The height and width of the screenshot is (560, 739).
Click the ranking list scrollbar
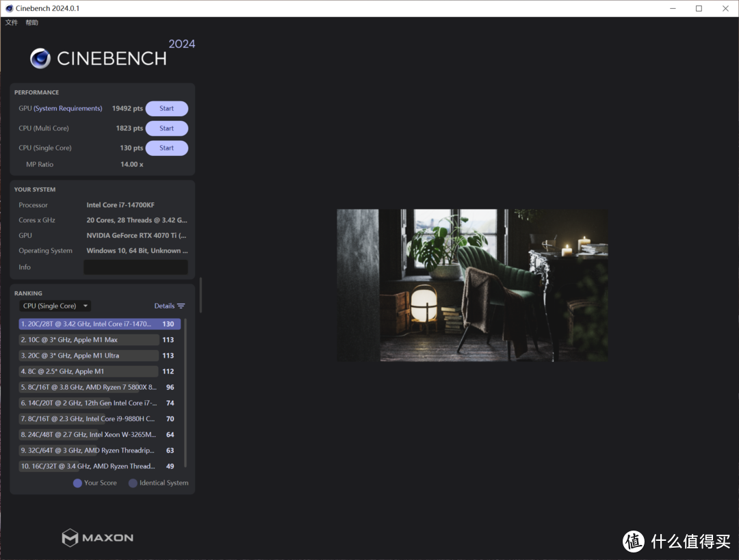click(185, 392)
